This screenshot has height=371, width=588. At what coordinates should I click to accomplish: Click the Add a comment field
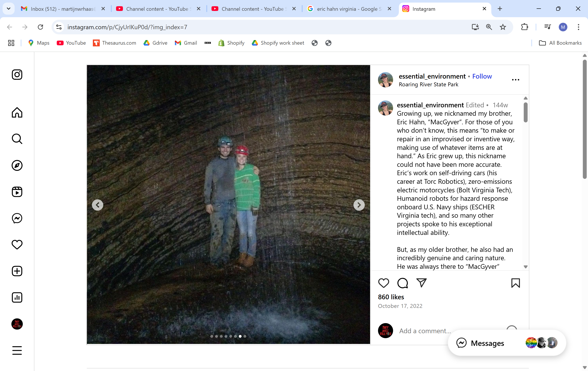click(425, 331)
